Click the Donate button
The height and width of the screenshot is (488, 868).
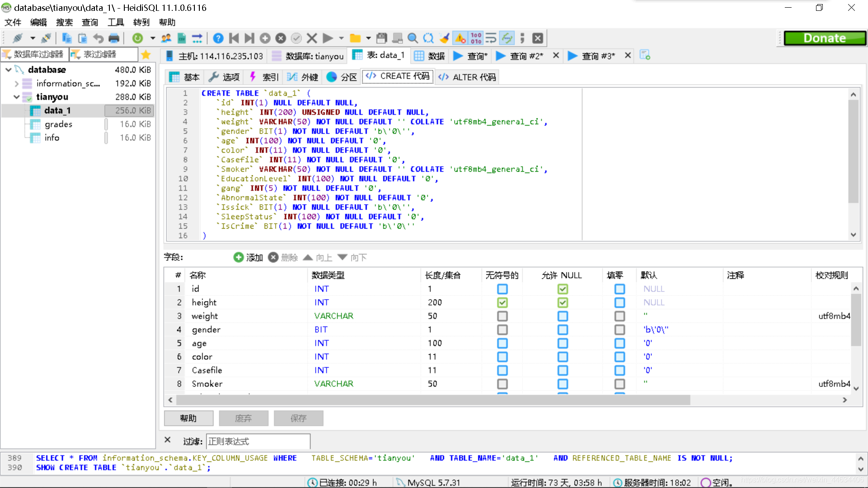(824, 38)
